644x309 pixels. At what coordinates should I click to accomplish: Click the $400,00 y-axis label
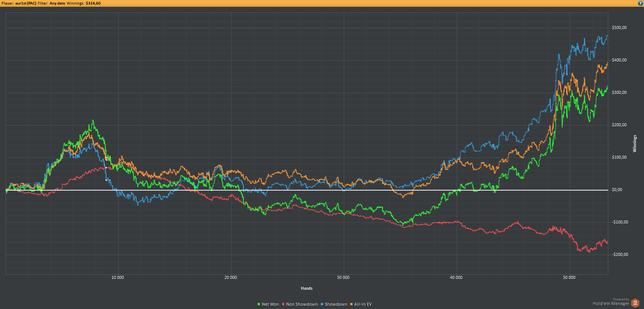point(619,60)
